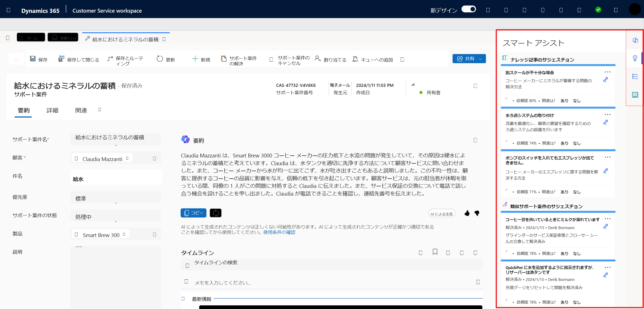Click the Dynamics 365 app title
This screenshot has height=309, width=644.
[40, 11]
